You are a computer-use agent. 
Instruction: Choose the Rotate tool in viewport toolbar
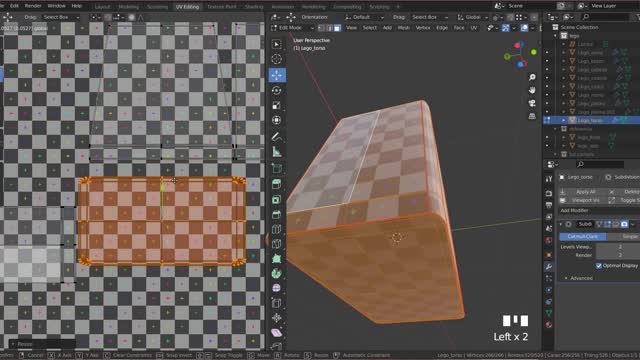point(277,90)
